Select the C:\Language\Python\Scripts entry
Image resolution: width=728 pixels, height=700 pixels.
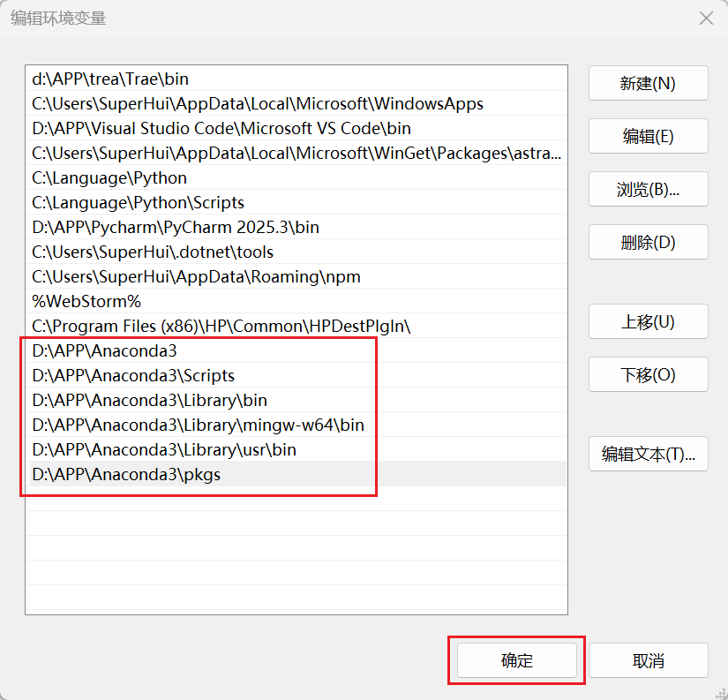pyautogui.click(x=296, y=202)
